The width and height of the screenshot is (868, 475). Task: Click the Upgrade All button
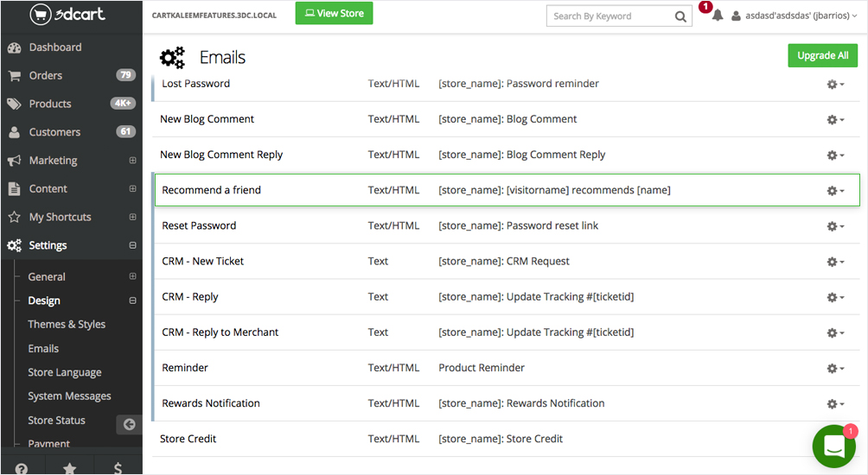pos(822,55)
